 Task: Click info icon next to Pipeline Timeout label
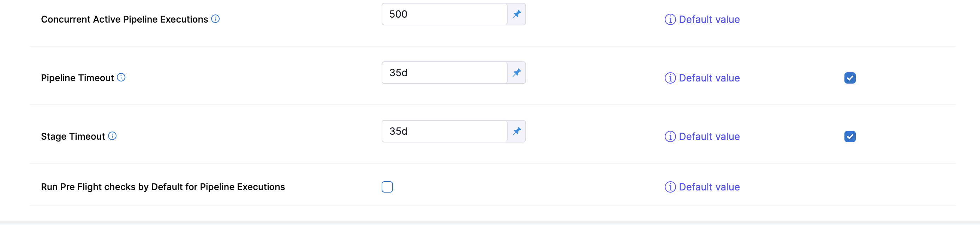point(121,78)
